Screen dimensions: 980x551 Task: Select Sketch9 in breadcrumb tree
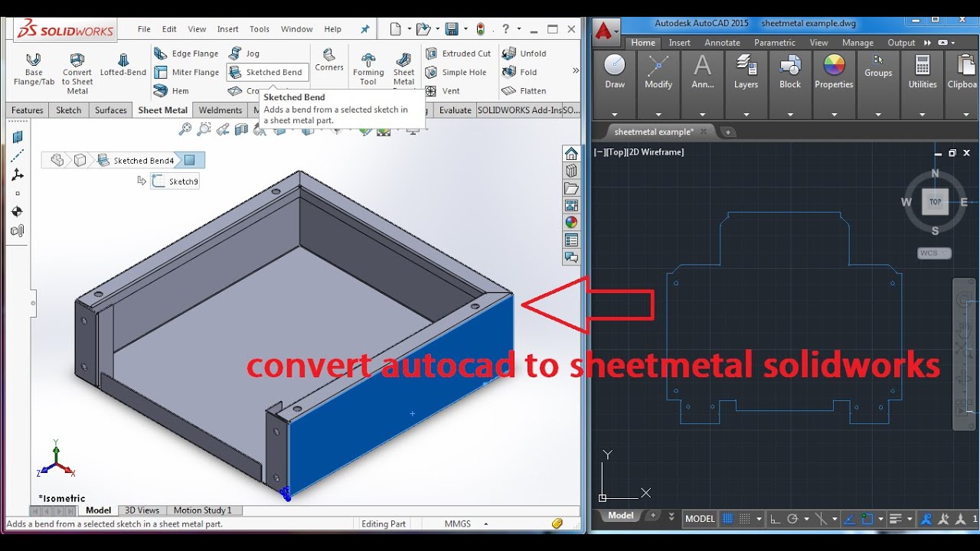click(176, 181)
